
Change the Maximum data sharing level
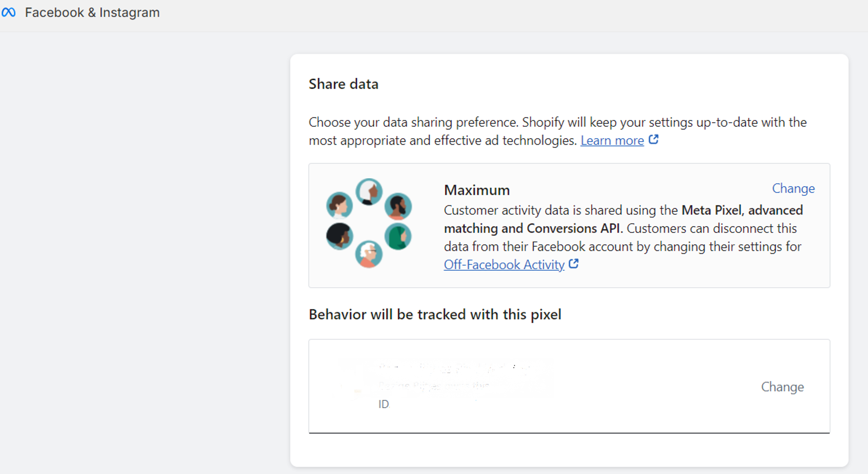pyautogui.click(x=793, y=189)
